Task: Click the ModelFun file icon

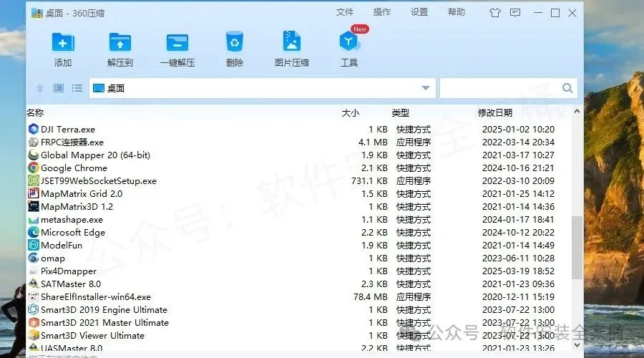Action: (33, 246)
